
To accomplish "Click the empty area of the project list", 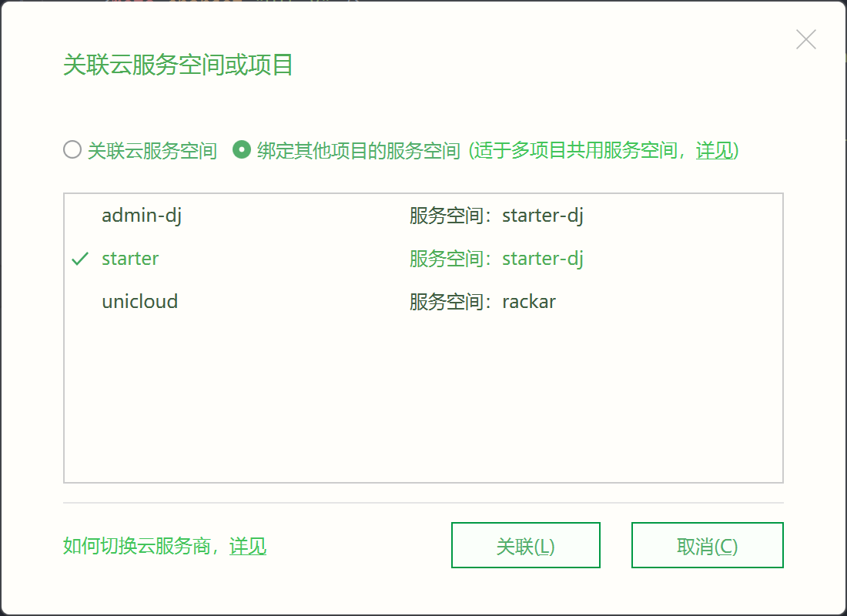I will 423,403.
